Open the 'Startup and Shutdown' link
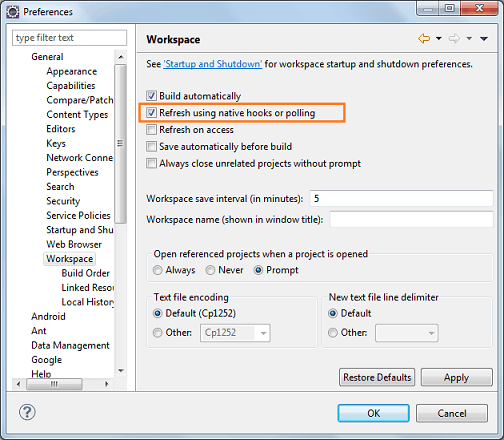This screenshot has width=504, height=440. coord(213,64)
